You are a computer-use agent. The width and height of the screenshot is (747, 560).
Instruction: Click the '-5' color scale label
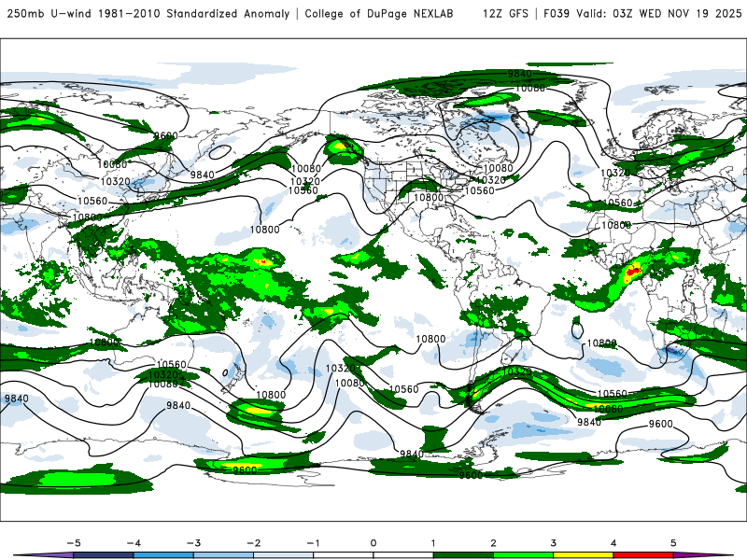coord(74,543)
